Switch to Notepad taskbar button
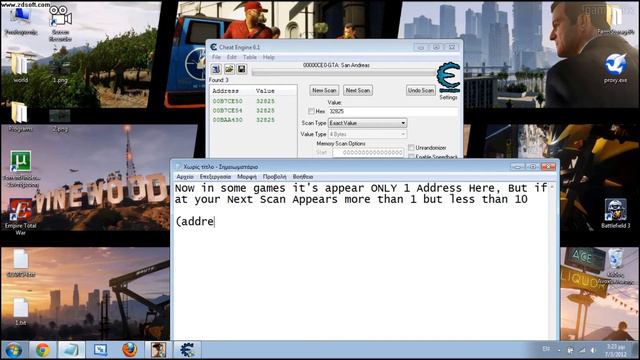640x360 pixels. [x=71, y=350]
